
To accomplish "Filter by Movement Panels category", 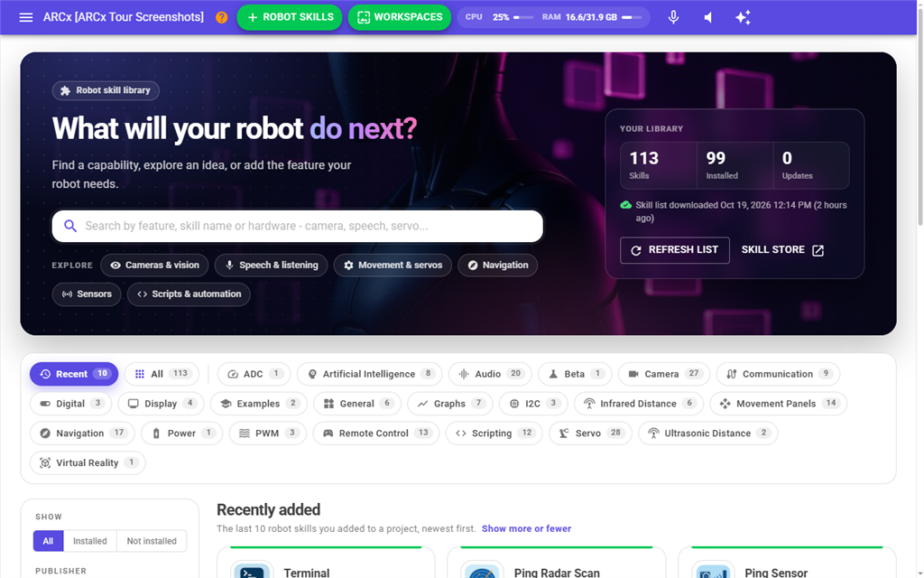I will tap(779, 404).
